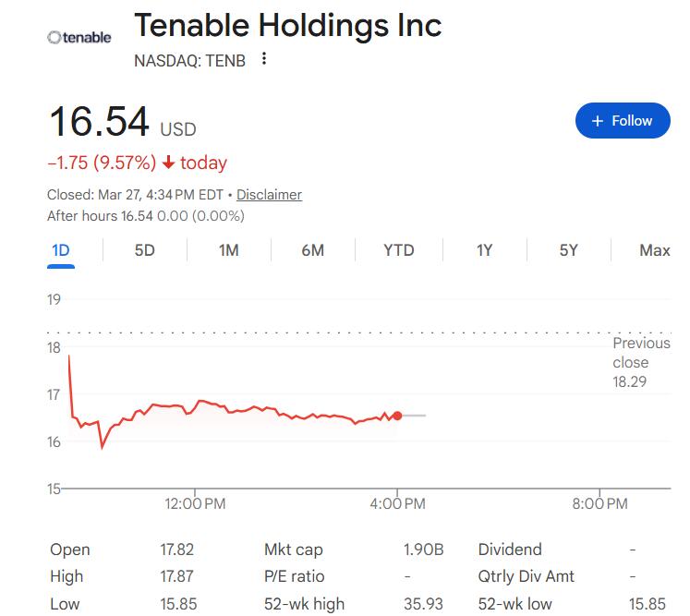View the 1Y price chart

(x=484, y=250)
